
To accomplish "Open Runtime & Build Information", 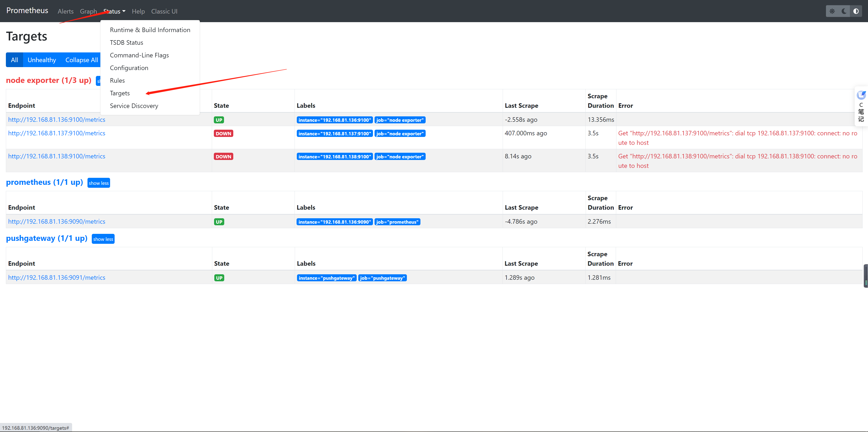I will coord(150,30).
